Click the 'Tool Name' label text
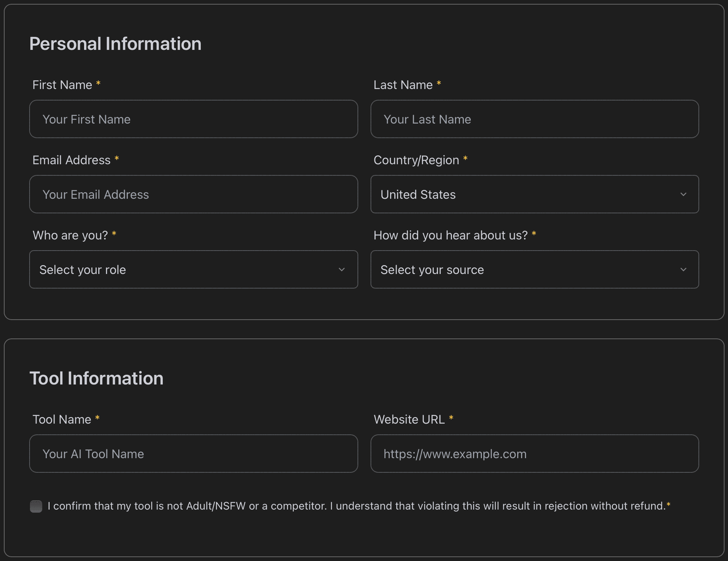This screenshot has width=728, height=561. (62, 419)
